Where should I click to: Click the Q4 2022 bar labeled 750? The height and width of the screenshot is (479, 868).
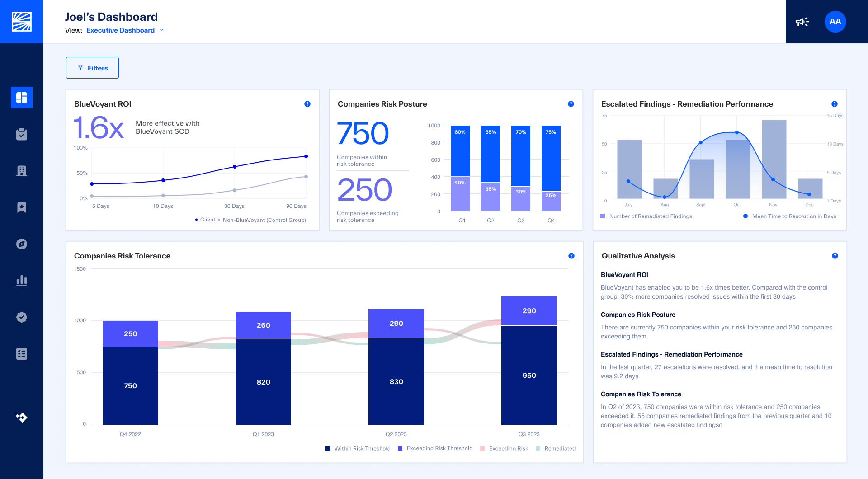pos(130,386)
